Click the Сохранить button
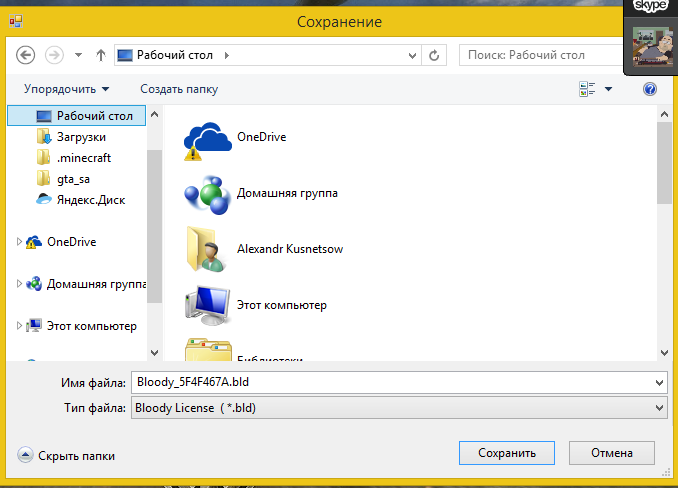The width and height of the screenshot is (678, 488). pos(507,453)
